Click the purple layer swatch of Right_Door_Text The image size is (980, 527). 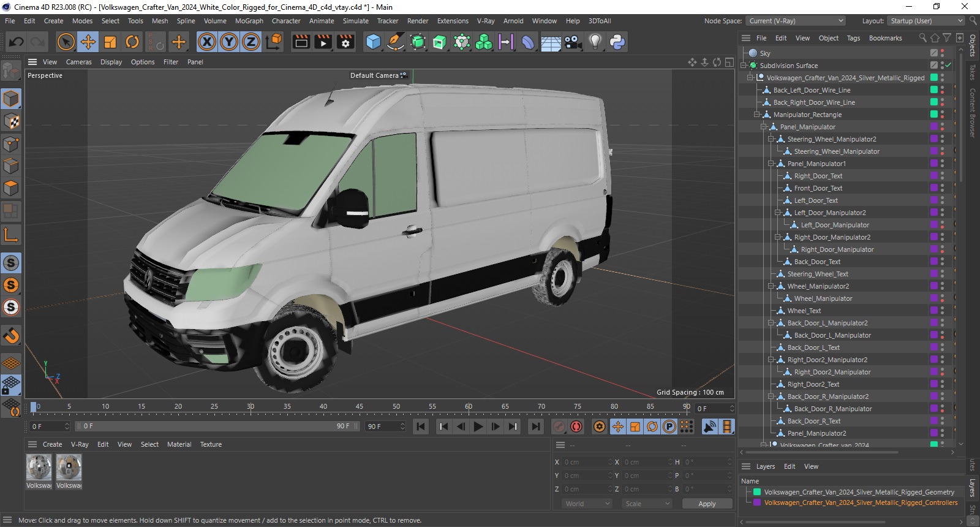click(x=934, y=175)
